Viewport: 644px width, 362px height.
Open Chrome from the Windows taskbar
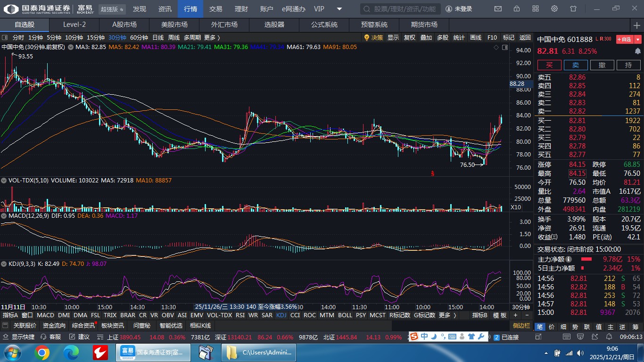41,353
